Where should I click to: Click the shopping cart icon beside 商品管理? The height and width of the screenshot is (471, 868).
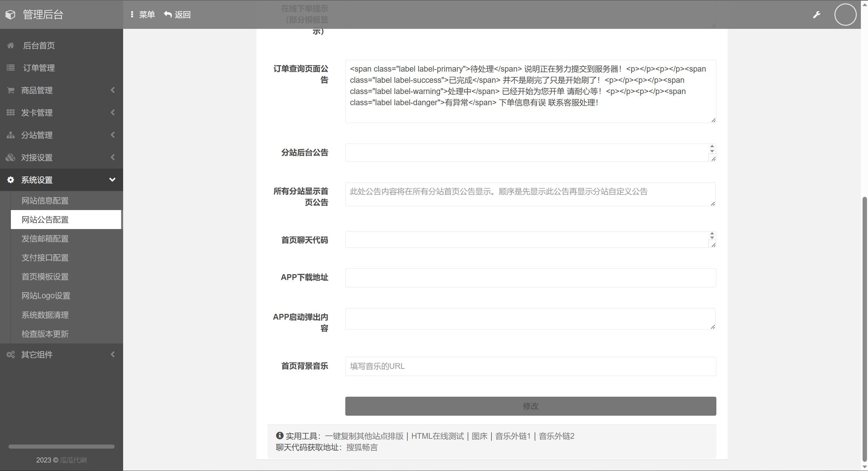point(11,90)
